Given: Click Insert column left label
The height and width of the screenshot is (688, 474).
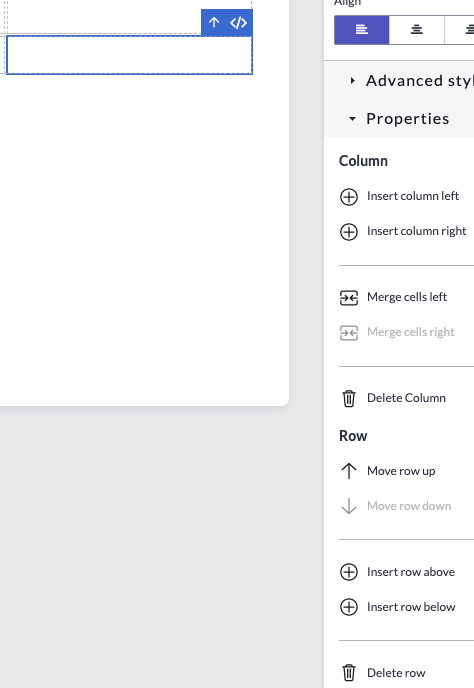Looking at the screenshot, I should [x=413, y=196].
